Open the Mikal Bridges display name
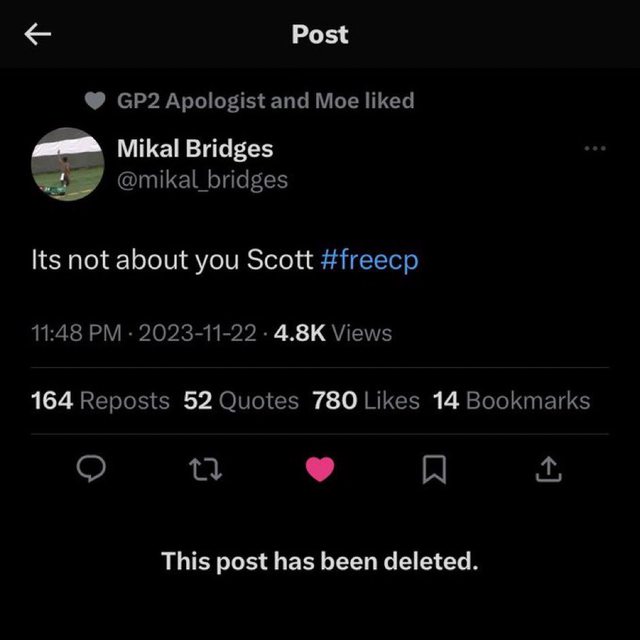The width and height of the screenshot is (640, 640). [195, 149]
